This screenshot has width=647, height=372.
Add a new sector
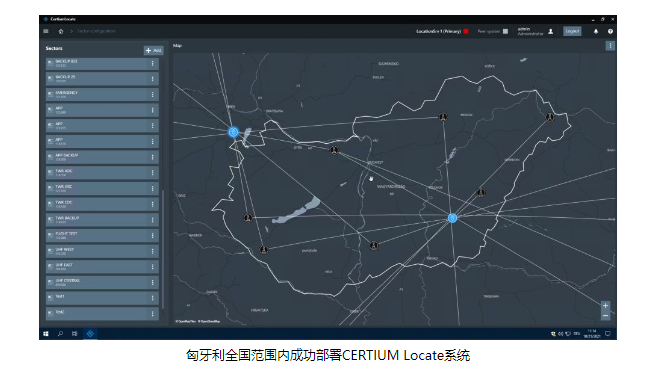pos(153,50)
